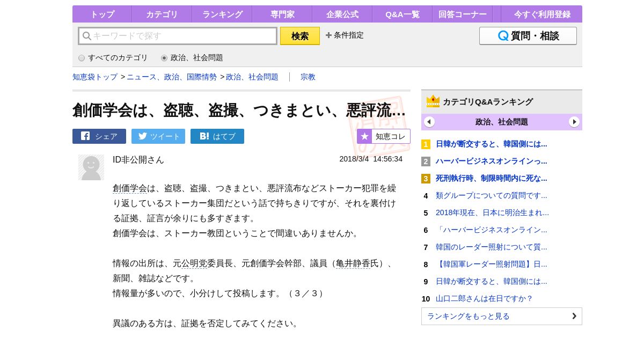644x338 pixels.
Task: Focus the keyword search field
Action: tap(178, 36)
